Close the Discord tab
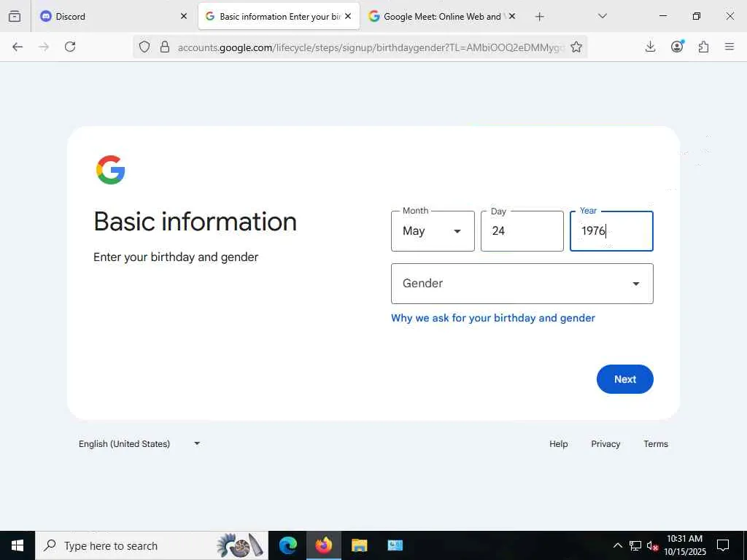This screenshot has width=747, height=560. click(x=184, y=16)
